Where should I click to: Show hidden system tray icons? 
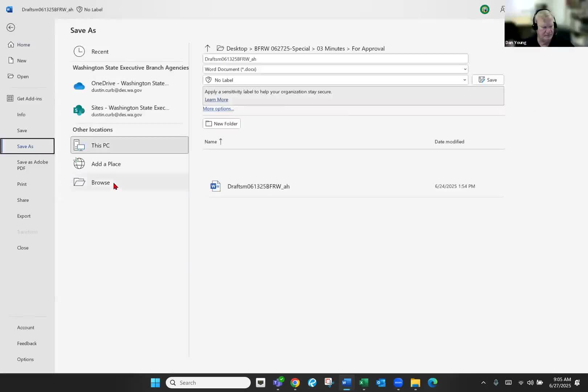483,383
